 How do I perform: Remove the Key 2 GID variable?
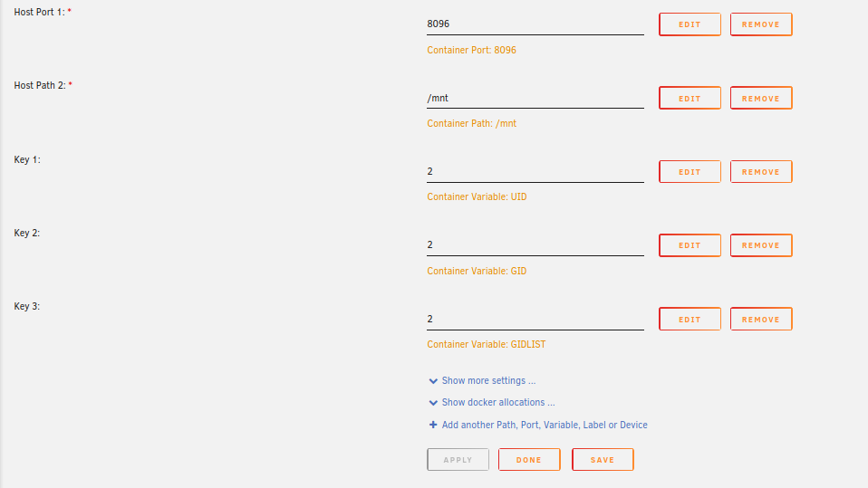pyautogui.click(x=761, y=245)
